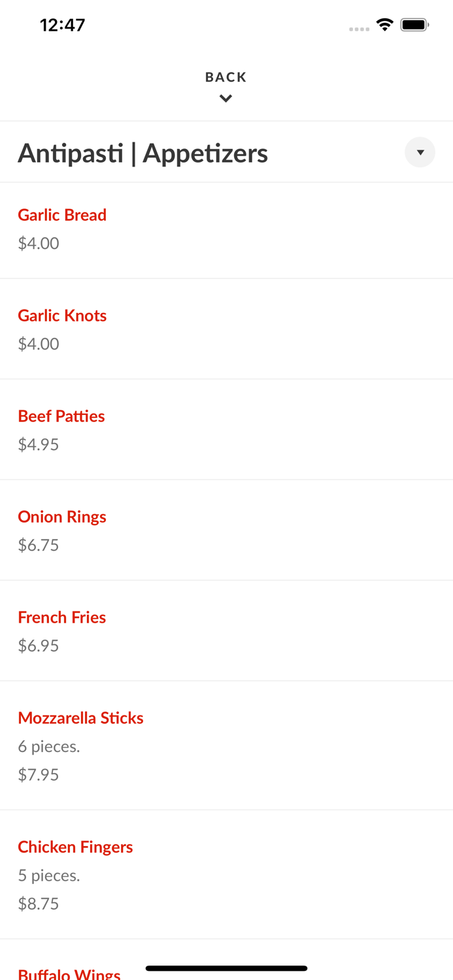
Task: Select the Garlic Knots item
Action: click(62, 316)
